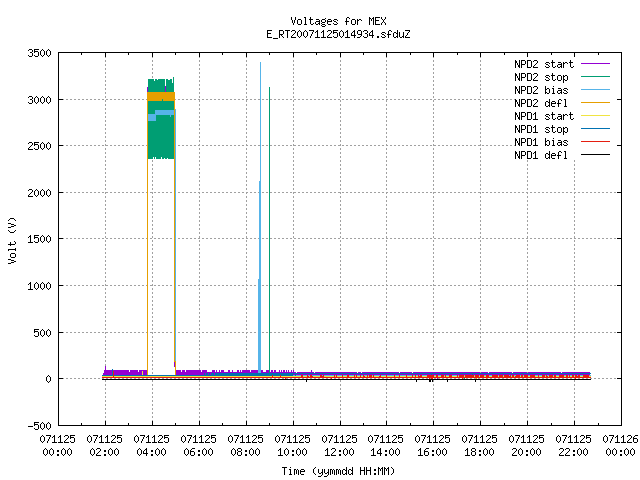Click the dark blue NPD1 stop legend line
This screenshot has height=480, width=640.
click(x=595, y=129)
